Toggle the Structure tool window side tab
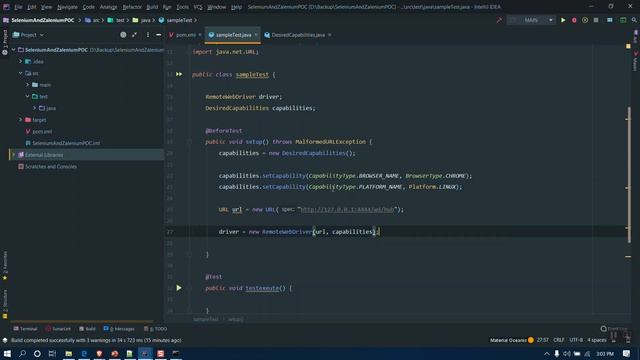 tap(5, 304)
